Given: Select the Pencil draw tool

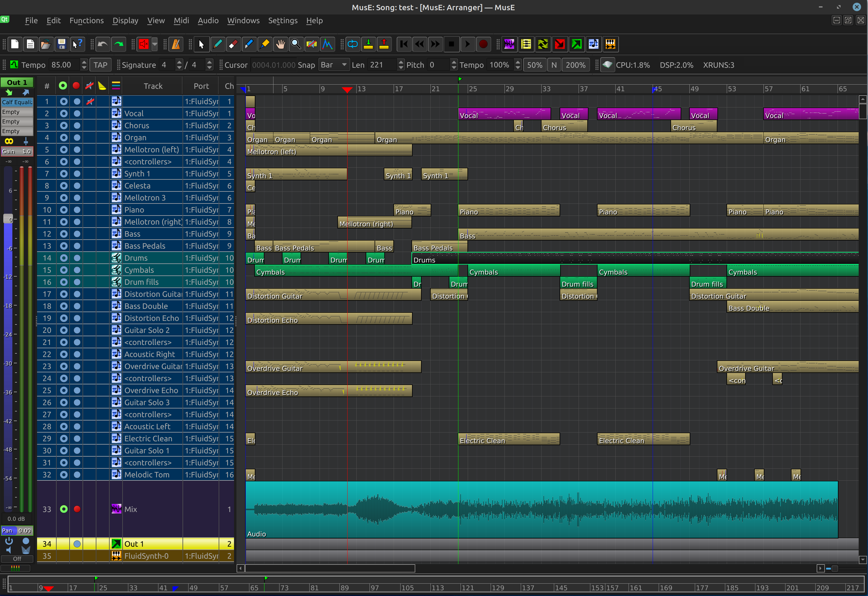Looking at the screenshot, I should coord(217,45).
